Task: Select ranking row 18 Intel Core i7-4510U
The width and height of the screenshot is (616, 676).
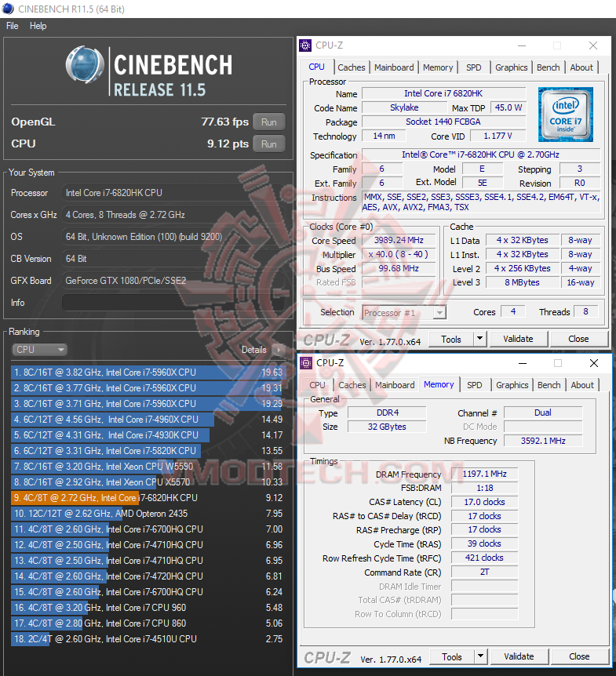Action: pyautogui.click(x=148, y=639)
